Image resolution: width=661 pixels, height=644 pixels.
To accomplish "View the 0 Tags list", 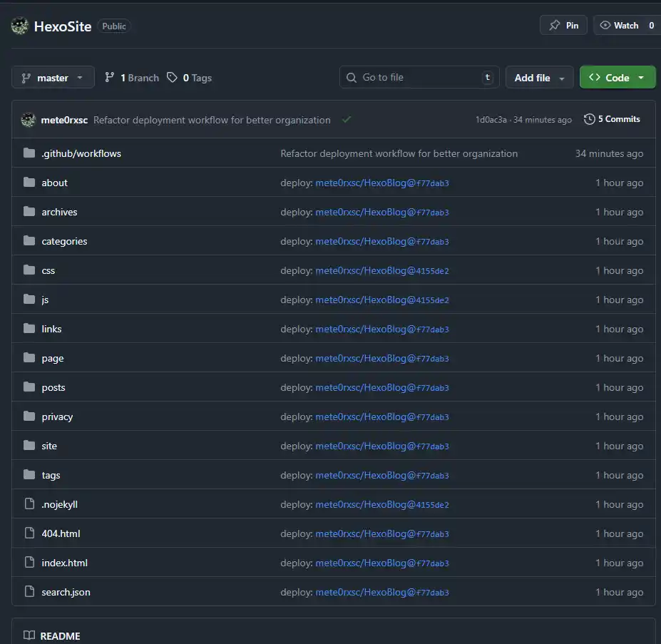I will [x=190, y=78].
